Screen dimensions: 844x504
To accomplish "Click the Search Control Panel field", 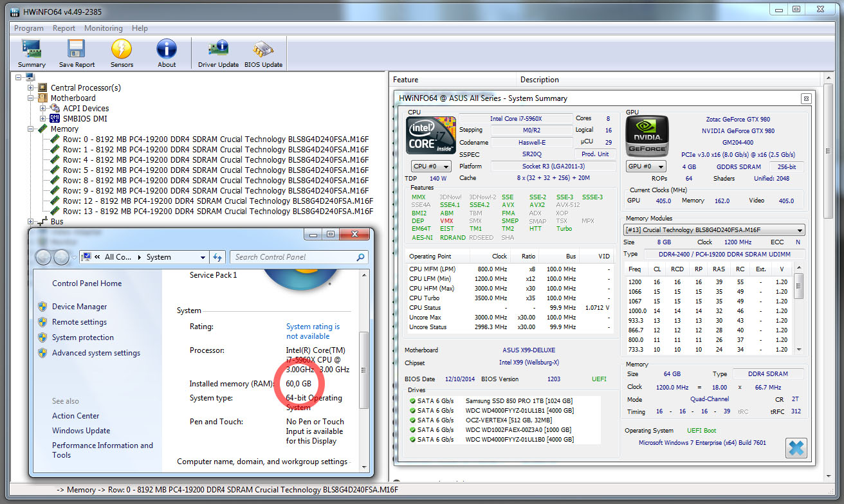I will (x=298, y=257).
